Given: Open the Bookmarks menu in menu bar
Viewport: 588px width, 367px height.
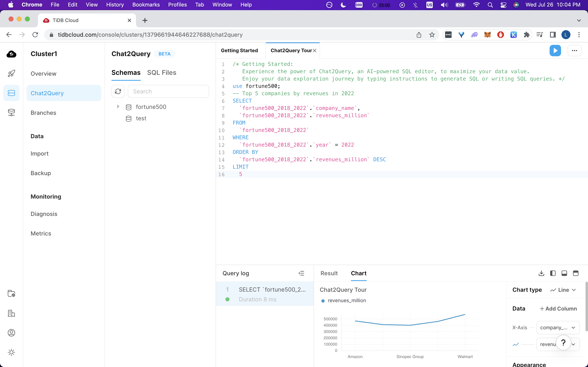Looking at the screenshot, I should [x=146, y=5].
